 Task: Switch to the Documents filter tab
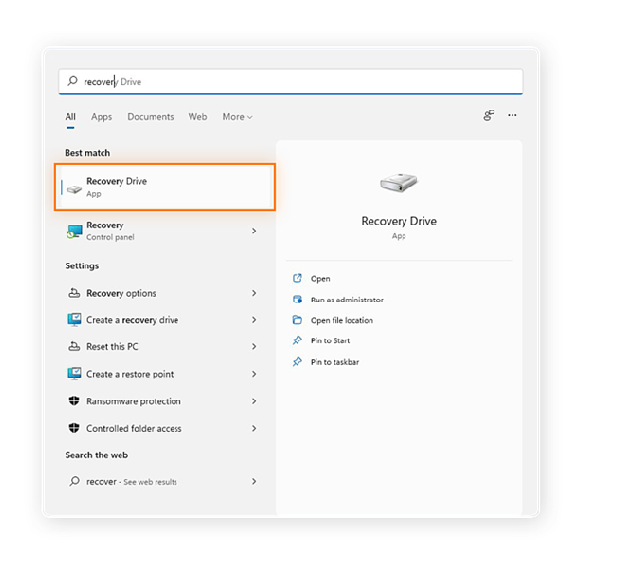tap(151, 117)
